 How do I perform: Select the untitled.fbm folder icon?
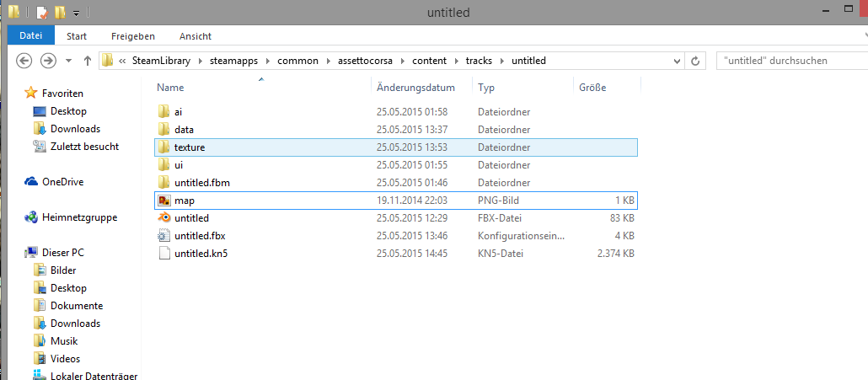click(x=163, y=183)
